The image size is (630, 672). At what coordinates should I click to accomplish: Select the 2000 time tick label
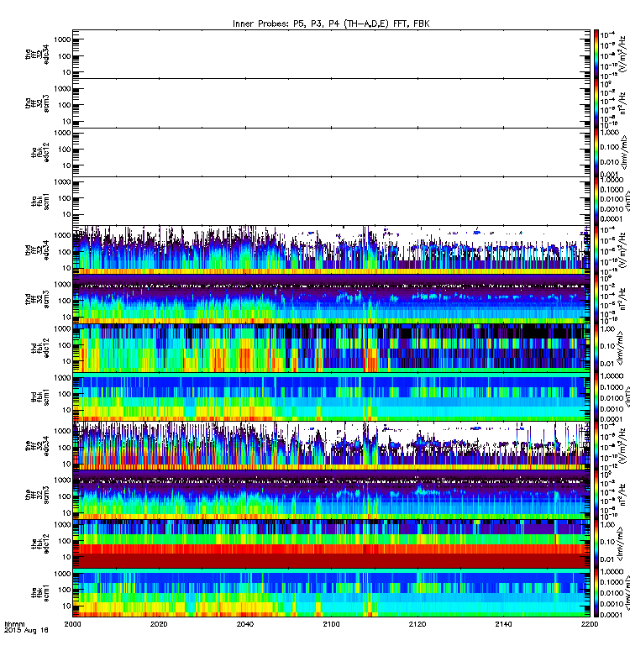pyautogui.click(x=72, y=624)
